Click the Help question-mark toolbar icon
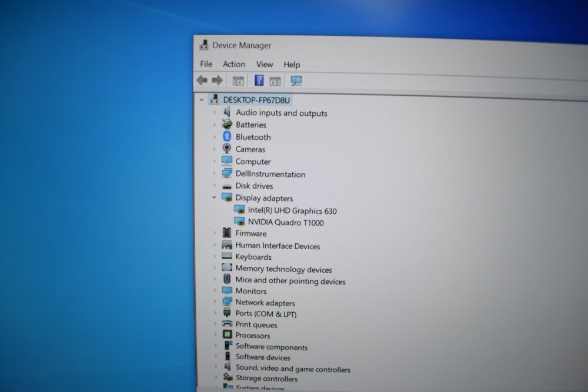Viewport: 588px width, 392px height. tap(259, 80)
